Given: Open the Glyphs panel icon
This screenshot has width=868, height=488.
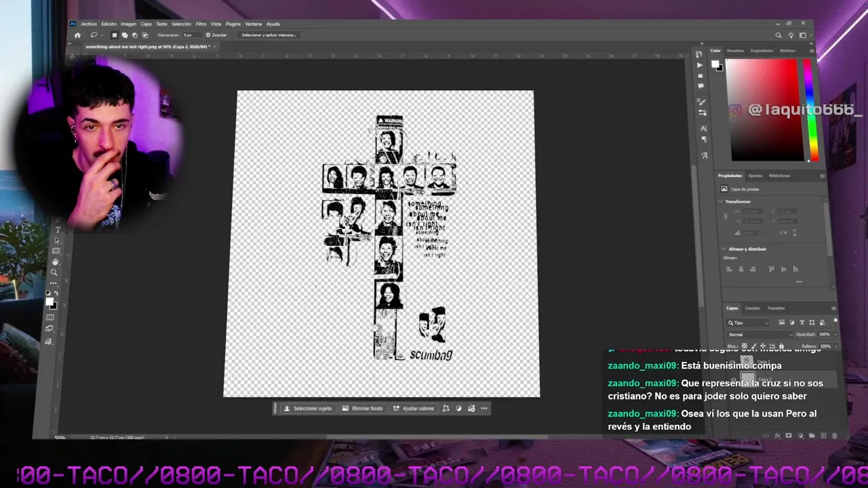Looking at the screenshot, I should [x=705, y=155].
